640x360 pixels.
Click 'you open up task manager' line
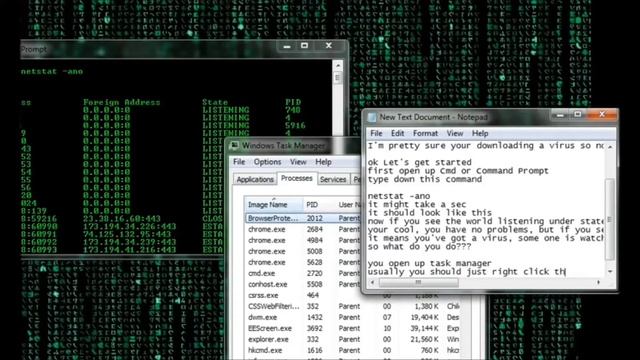pos(429,263)
